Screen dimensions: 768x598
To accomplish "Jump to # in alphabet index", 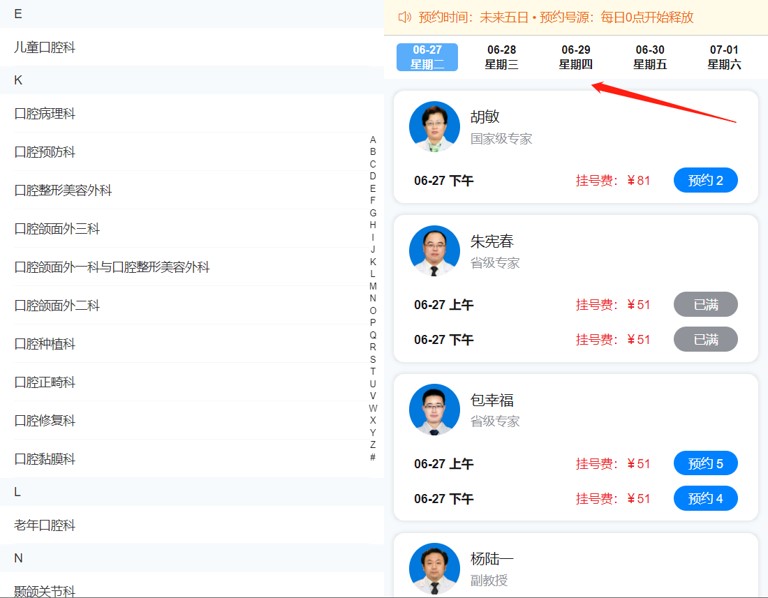I will click(x=373, y=457).
